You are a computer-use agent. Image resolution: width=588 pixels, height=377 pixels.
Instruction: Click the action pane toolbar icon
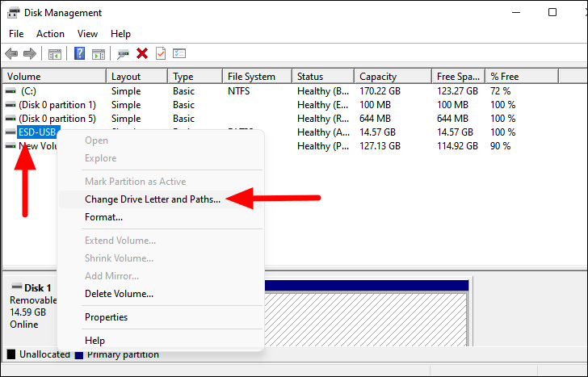[x=99, y=54]
